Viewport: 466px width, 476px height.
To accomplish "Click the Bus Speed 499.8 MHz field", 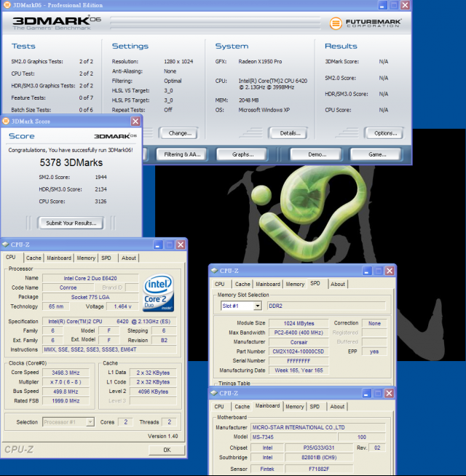I will 66,392.
